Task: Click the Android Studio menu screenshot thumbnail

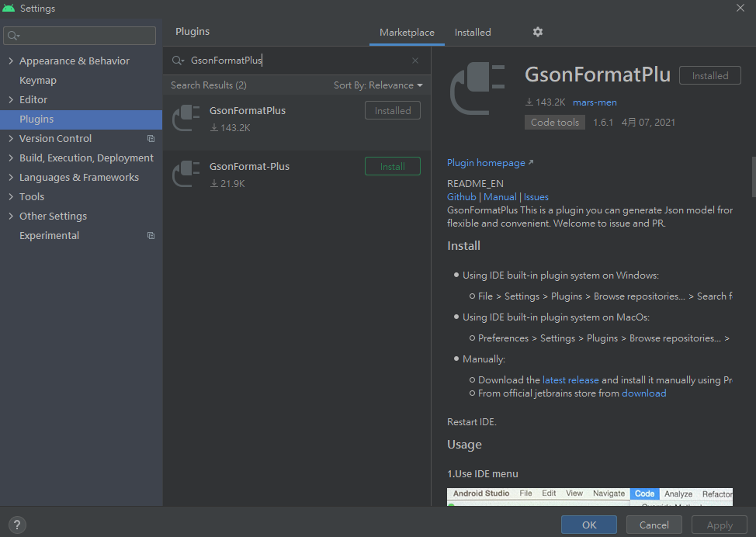Action: [x=590, y=497]
